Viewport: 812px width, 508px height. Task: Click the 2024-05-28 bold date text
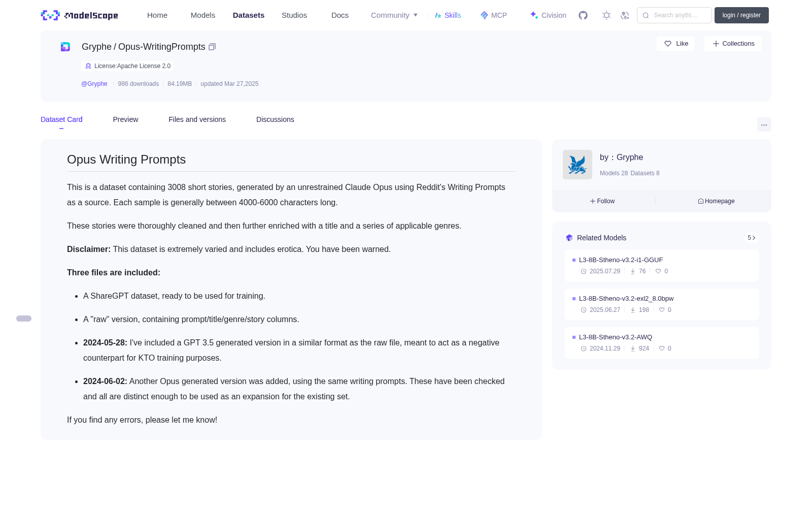point(105,343)
